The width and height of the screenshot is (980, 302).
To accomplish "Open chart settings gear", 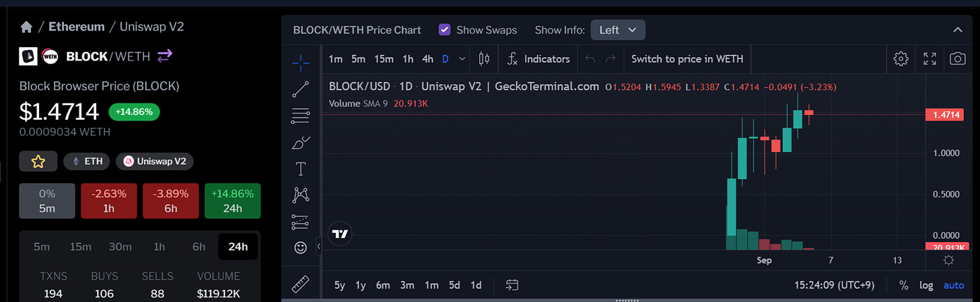I will [x=901, y=59].
